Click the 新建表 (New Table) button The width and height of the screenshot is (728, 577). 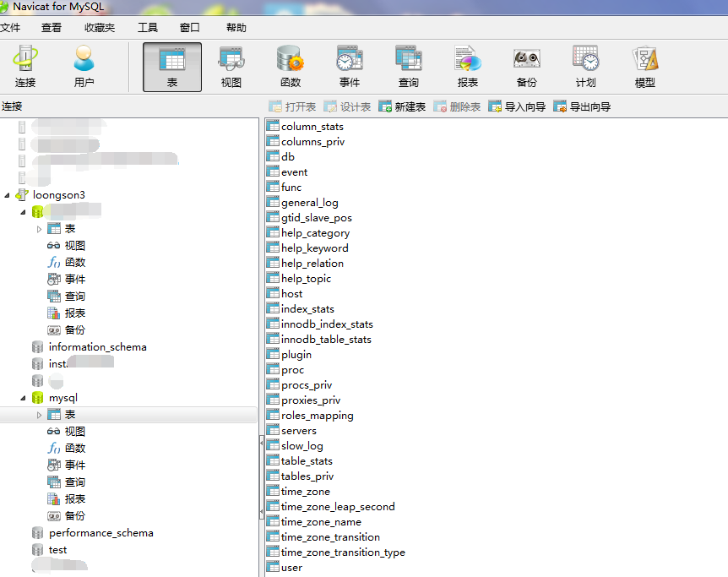[x=402, y=106]
